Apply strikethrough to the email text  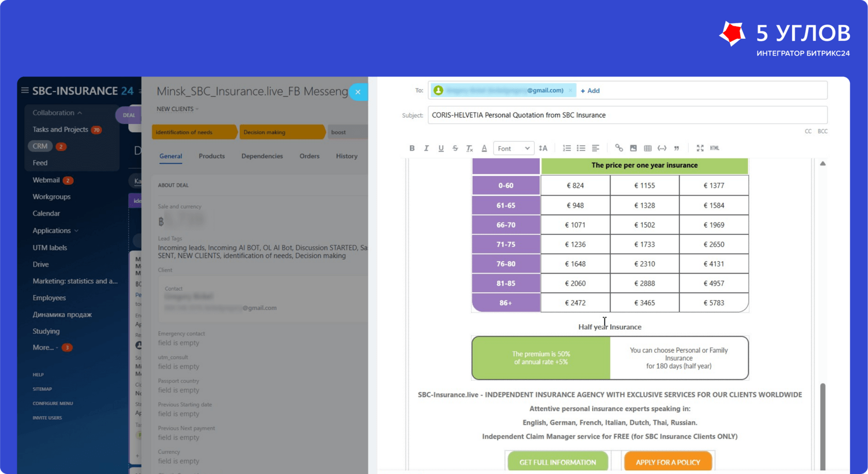click(x=455, y=148)
